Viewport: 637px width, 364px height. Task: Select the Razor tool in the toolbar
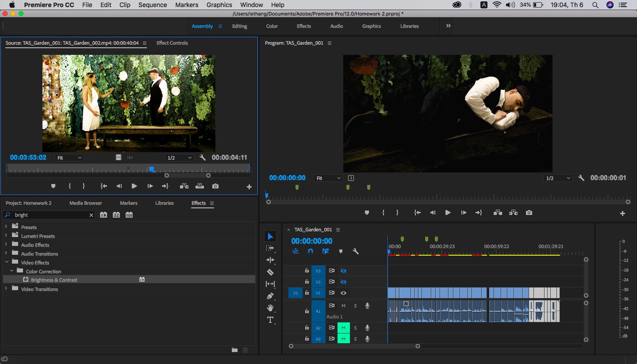(270, 272)
